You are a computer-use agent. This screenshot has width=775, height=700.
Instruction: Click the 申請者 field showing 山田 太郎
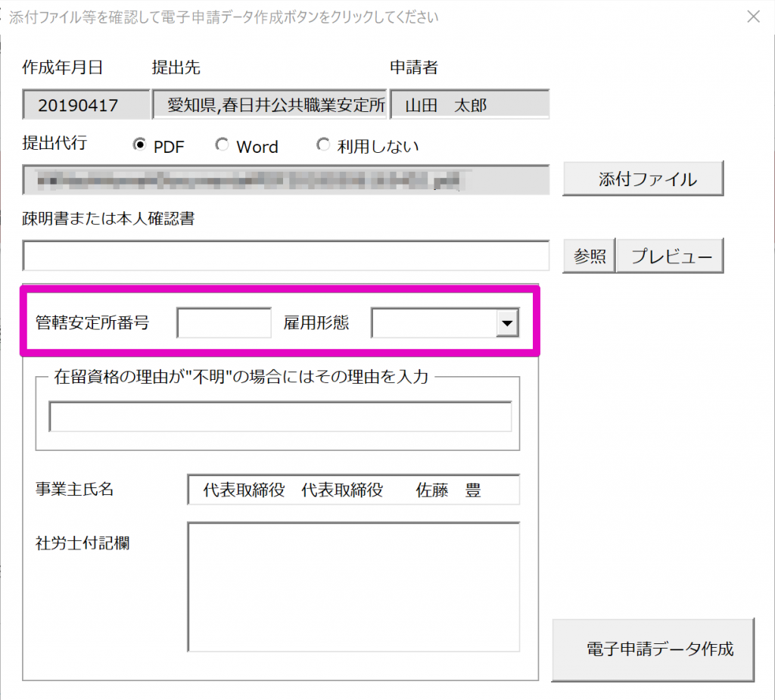[470, 105]
